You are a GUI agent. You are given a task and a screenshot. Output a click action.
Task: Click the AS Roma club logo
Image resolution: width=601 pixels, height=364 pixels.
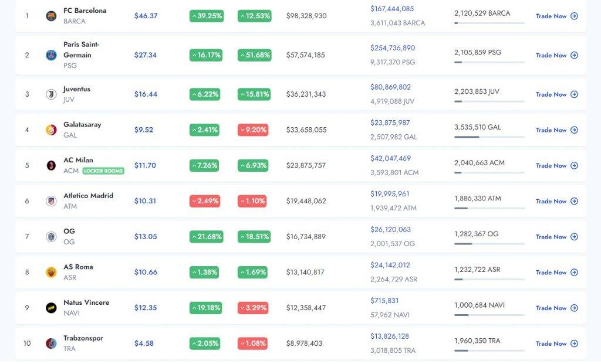click(x=51, y=272)
